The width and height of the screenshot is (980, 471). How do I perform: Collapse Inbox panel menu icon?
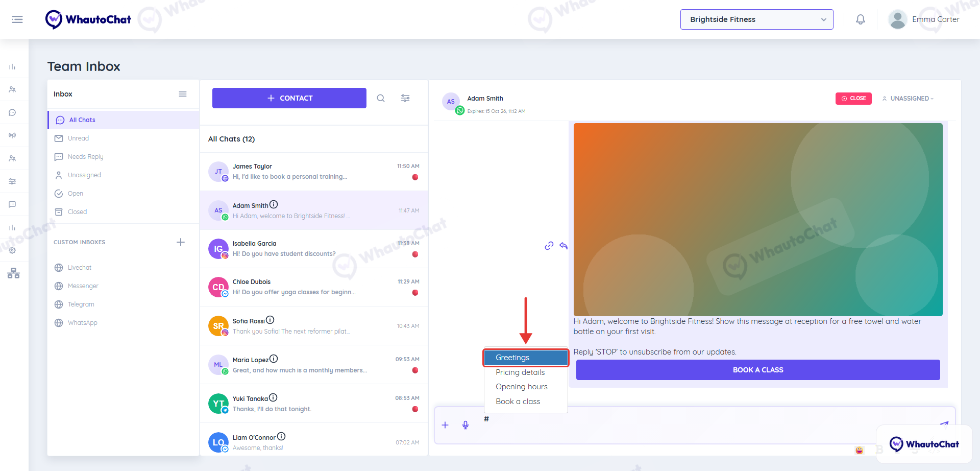coord(183,94)
